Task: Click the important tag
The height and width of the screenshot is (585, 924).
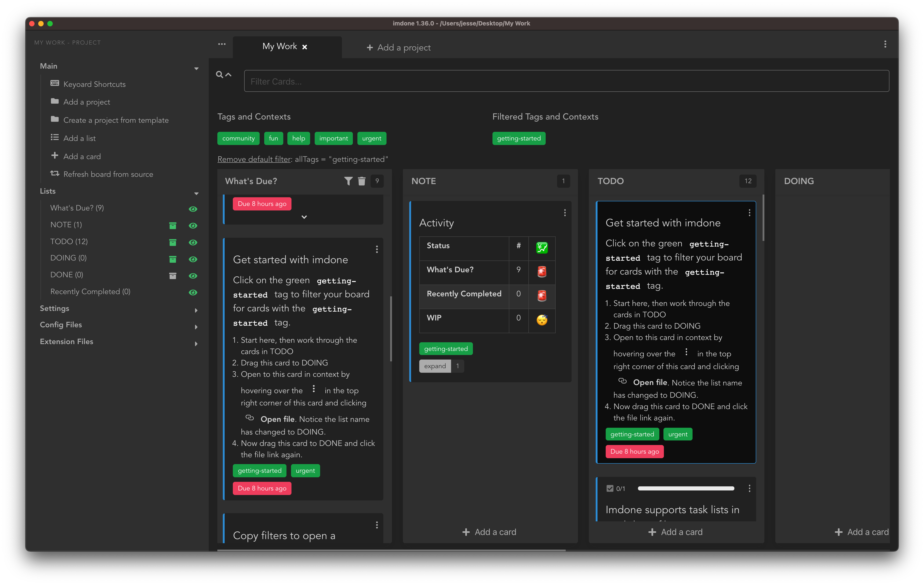Action: coord(334,138)
